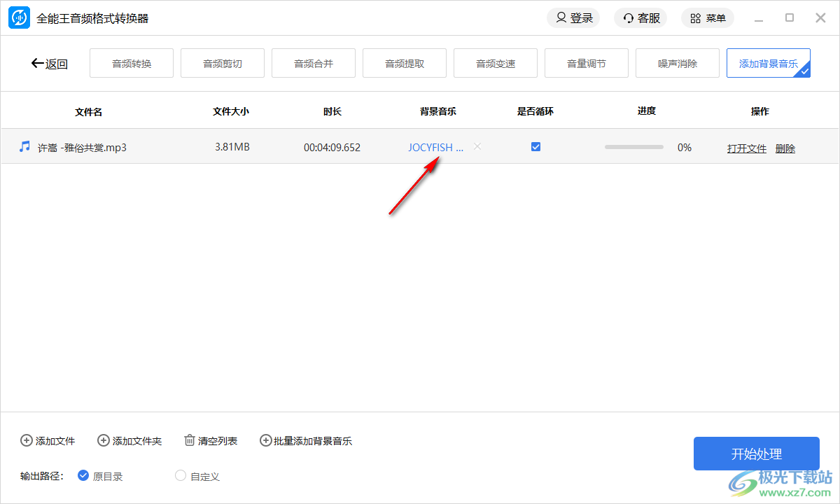The height and width of the screenshot is (504, 840).
Task: Open the 登录 login button
Action: click(573, 18)
